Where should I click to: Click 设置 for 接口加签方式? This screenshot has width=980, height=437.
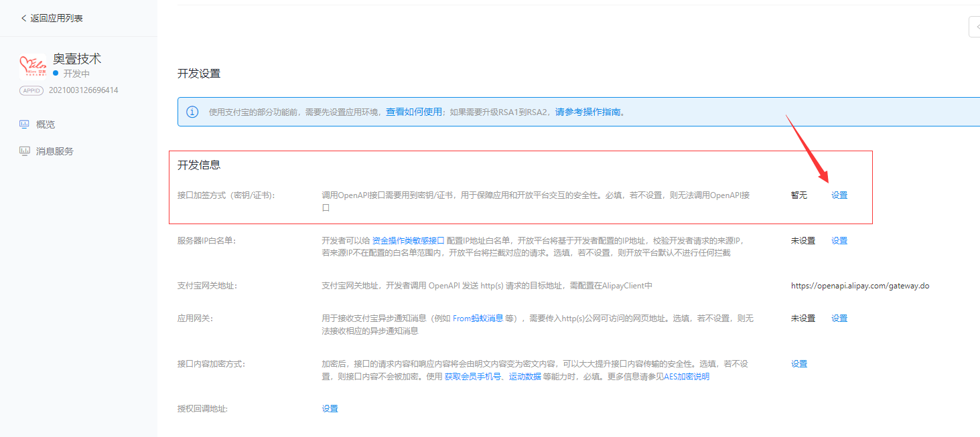(x=839, y=195)
